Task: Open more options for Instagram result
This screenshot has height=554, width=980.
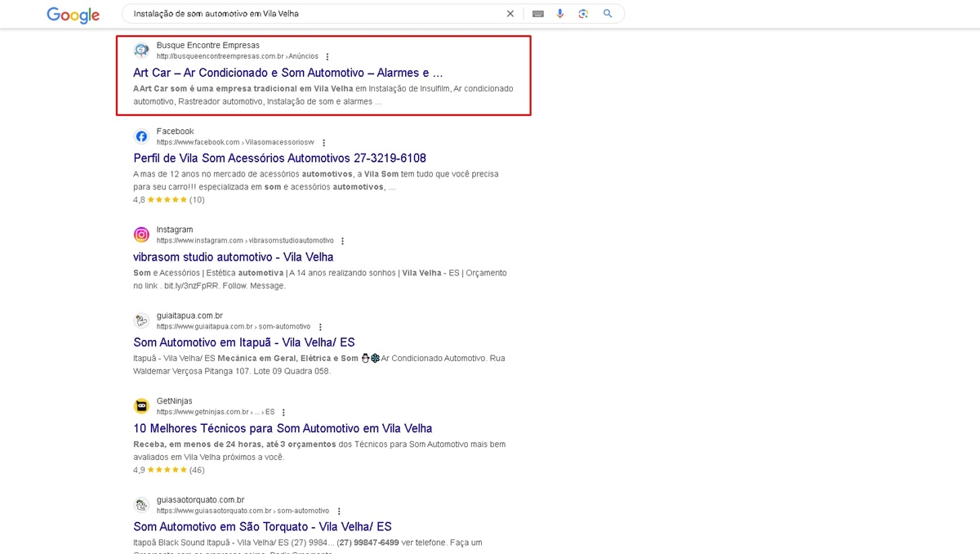Action: pos(343,241)
